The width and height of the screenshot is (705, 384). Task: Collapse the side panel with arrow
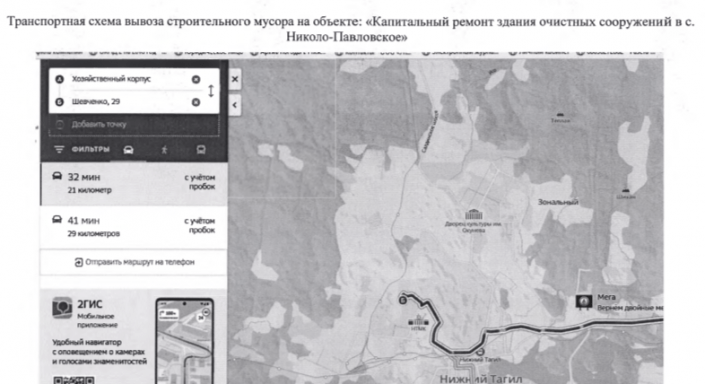pyautogui.click(x=235, y=105)
